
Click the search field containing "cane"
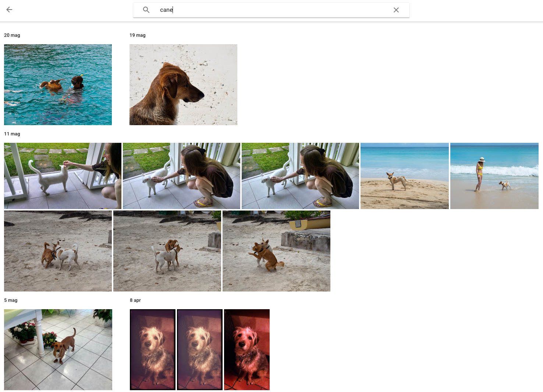coord(272,10)
